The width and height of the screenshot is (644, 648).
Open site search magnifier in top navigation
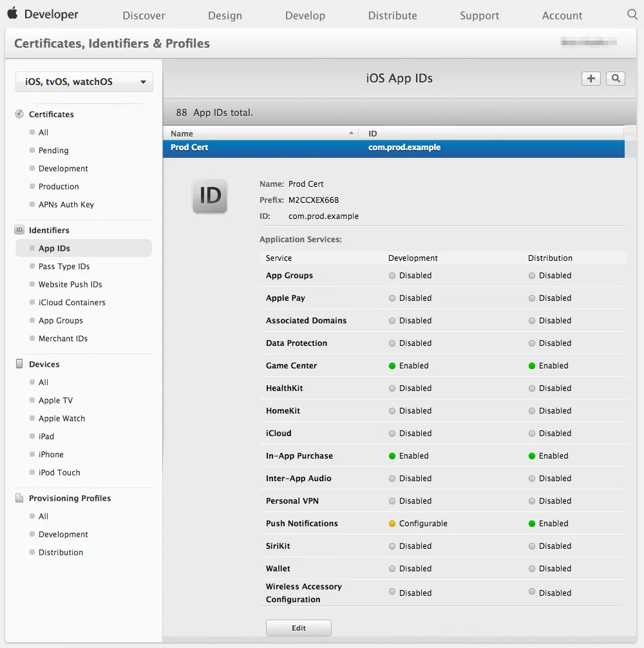coord(632,15)
